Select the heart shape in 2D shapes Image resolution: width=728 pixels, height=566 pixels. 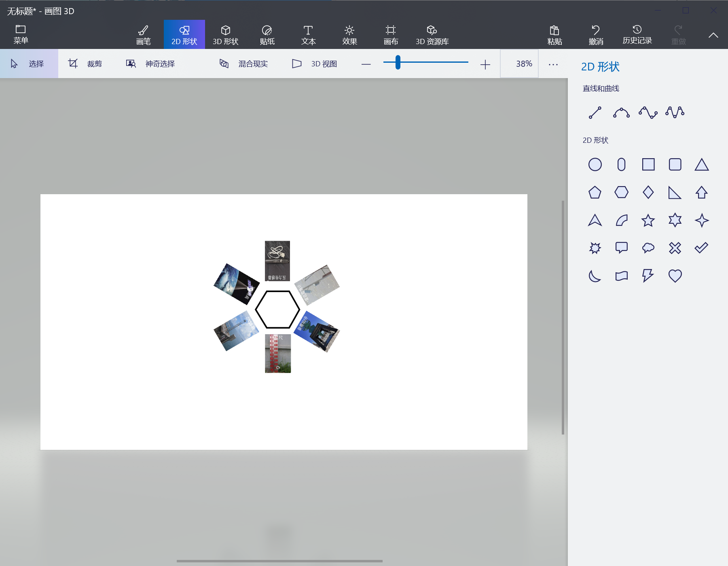click(x=675, y=276)
